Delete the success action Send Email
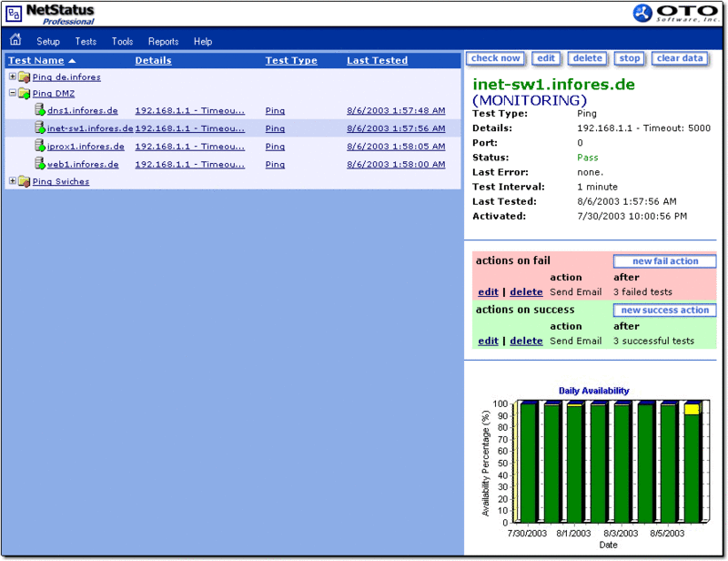 pos(526,341)
